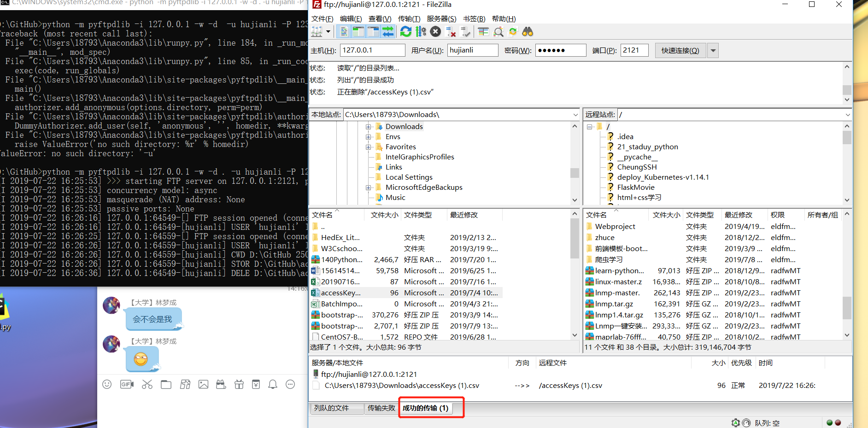Image resolution: width=868 pixels, height=428 pixels.
Task: Open the Quickconnect history dropdown
Action: [x=713, y=51]
